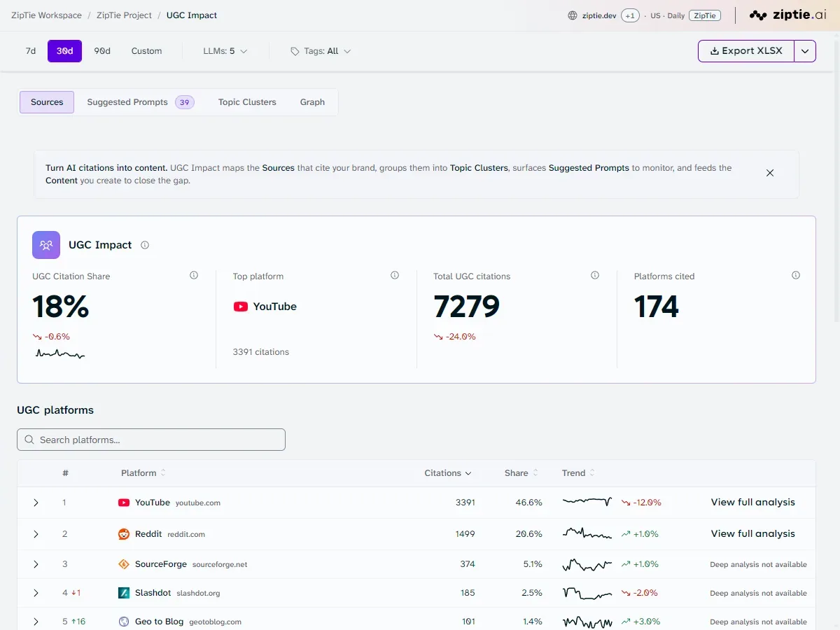Click the YouTube icon in the table row
The width and height of the screenshot is (840, 630).
click(124, 503)
